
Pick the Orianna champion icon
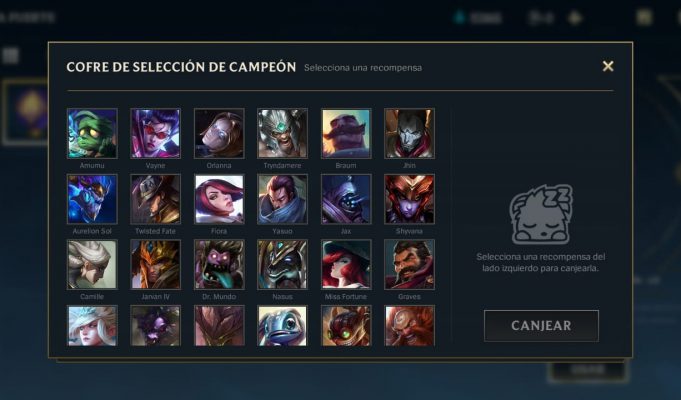click(219, 133)
